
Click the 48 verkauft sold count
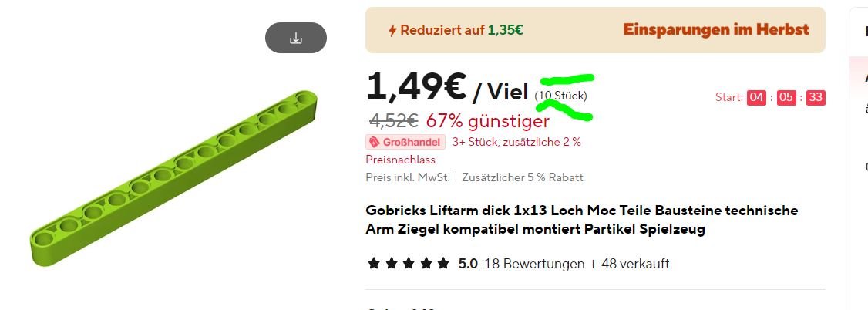[x=635, y=264]
